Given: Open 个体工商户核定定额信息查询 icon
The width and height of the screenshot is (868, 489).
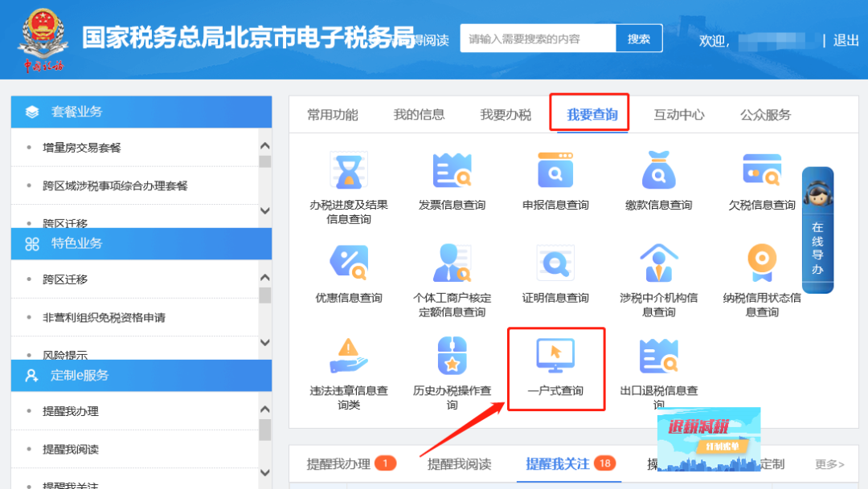Looking at the screenshot, I should click(x=452, y=263).
